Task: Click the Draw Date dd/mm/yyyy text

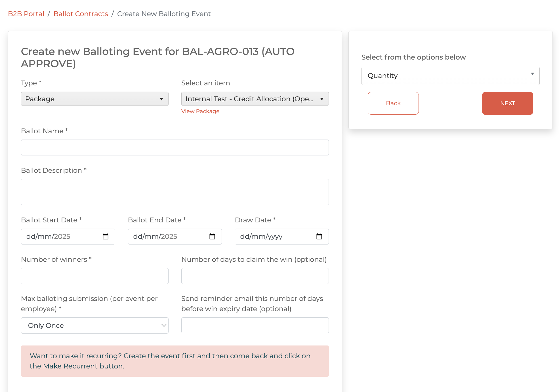Action: coord(261,237)
